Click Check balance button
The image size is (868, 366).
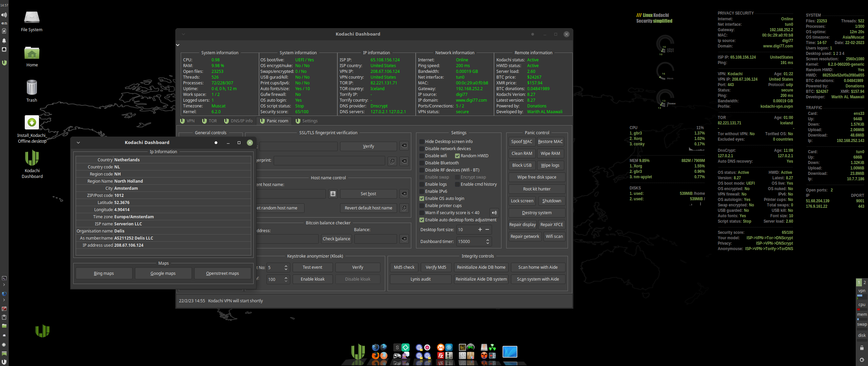click(x=336, y=239)
